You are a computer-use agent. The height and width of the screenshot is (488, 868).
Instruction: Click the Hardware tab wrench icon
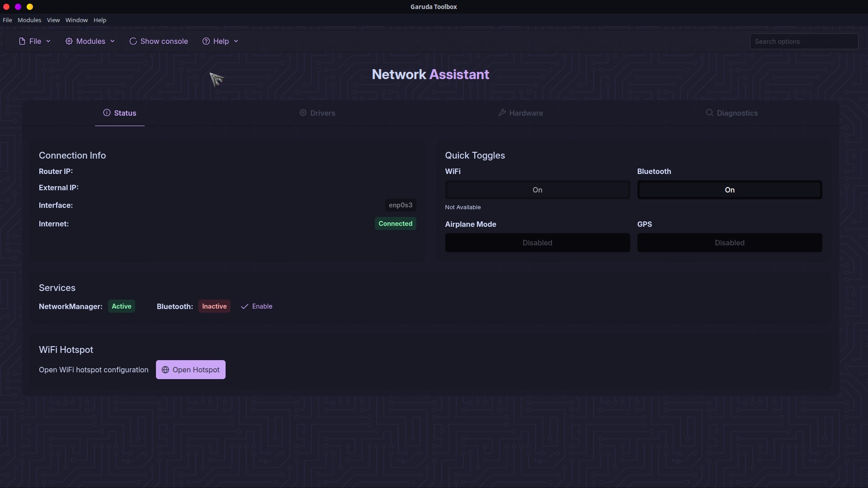click(502, 113)
